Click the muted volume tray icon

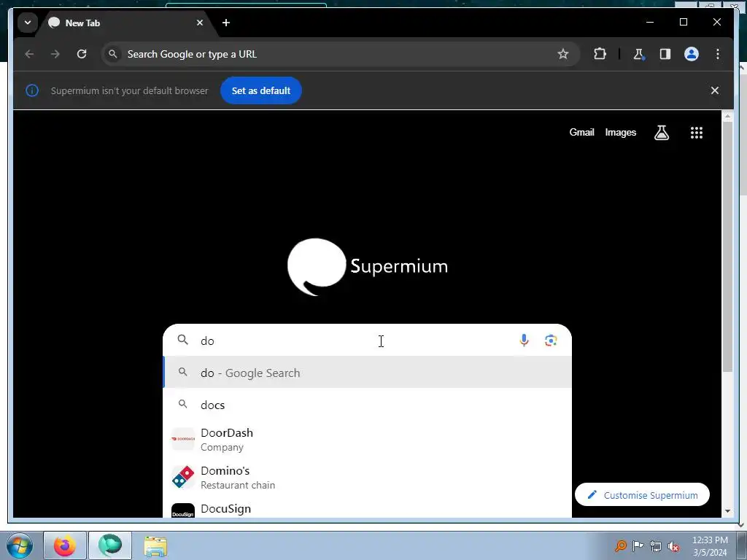pyautogui.click(x=673, y=546)
